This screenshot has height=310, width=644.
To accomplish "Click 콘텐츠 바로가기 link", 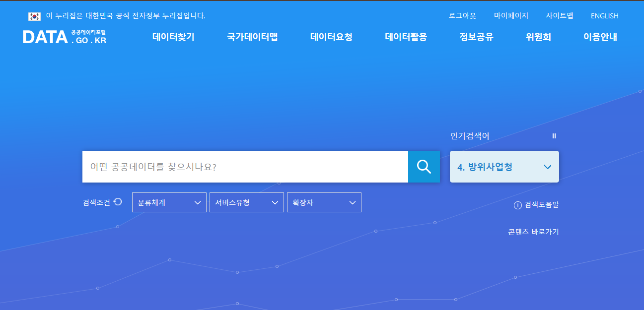I will pos(533,232).
